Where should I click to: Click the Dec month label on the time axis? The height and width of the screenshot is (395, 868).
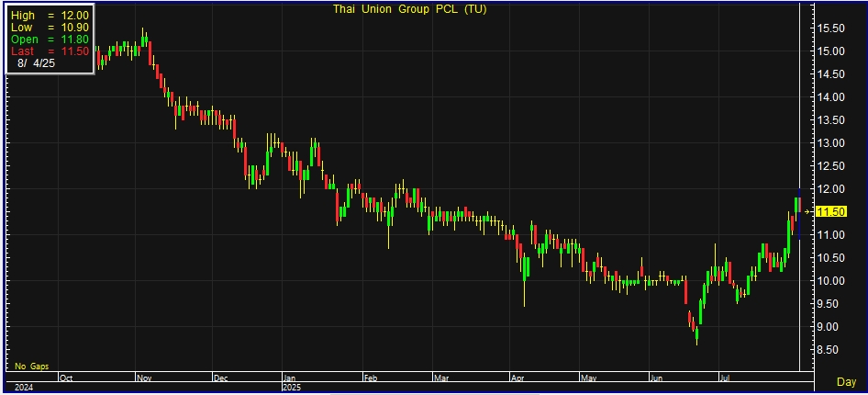[221, 378]
